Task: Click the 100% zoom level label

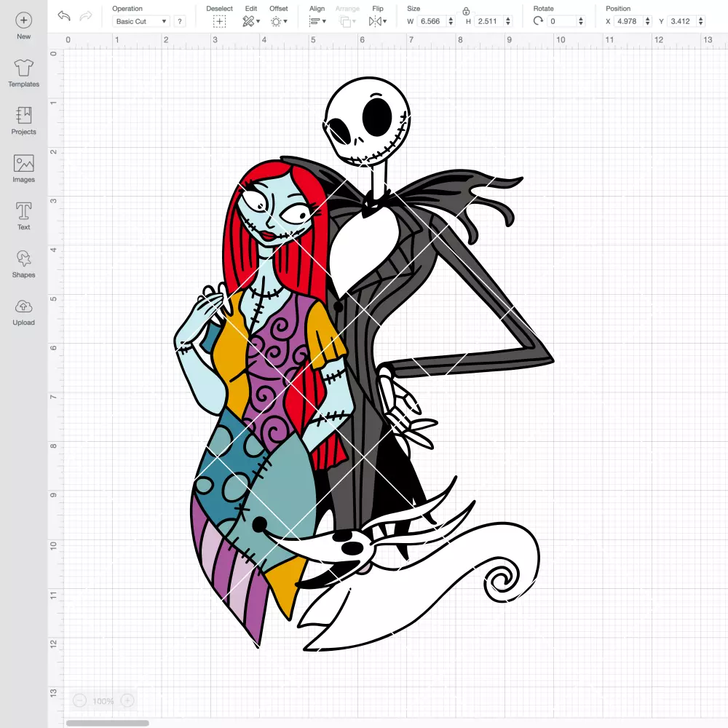Action: 103,701
